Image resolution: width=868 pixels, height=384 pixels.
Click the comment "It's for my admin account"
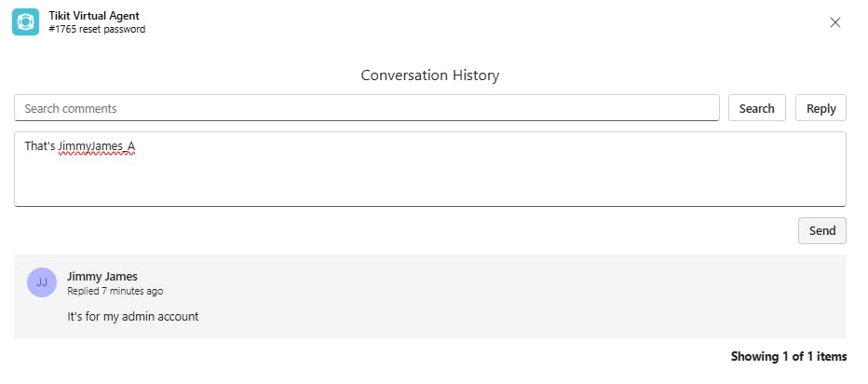[133, 316]
